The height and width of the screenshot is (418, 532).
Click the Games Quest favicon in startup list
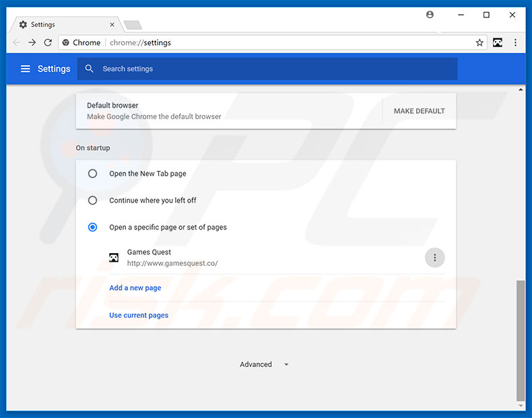(x=114, y=258)
